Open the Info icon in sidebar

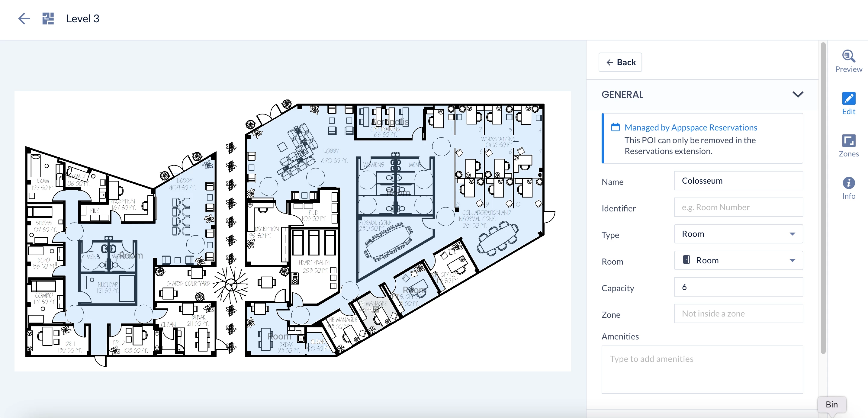point(848,183)
